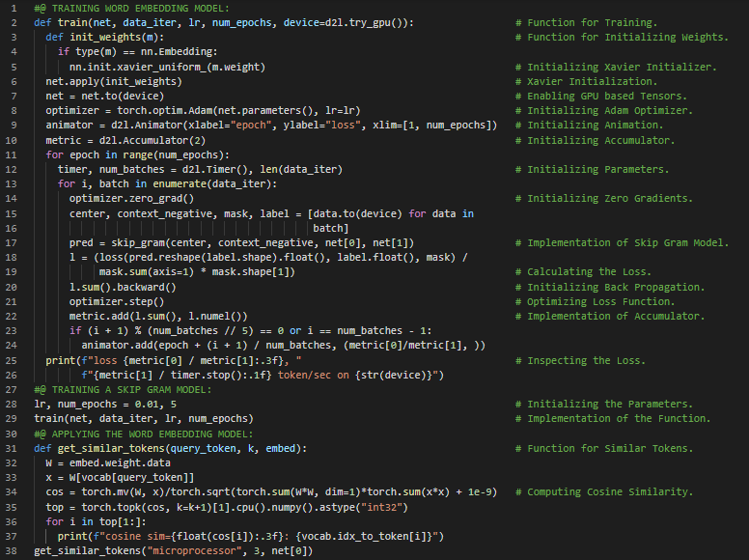Click the '# Enabling GPU based Tensors.' comment
Viewport: 749px width, 560px height.
tap(607, 96)
